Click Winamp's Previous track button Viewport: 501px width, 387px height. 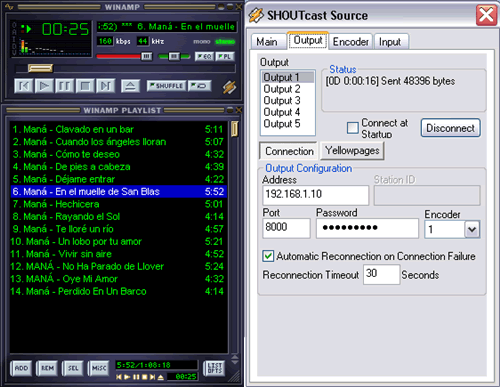[24, 86]
